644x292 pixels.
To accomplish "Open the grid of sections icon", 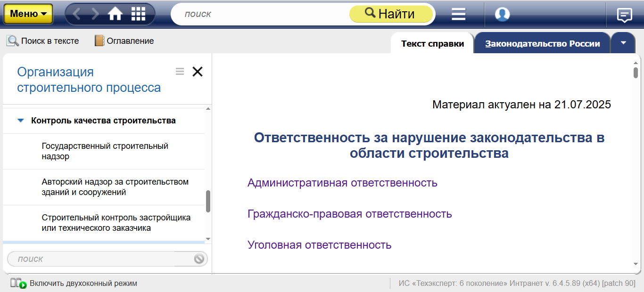I will 138,14.
